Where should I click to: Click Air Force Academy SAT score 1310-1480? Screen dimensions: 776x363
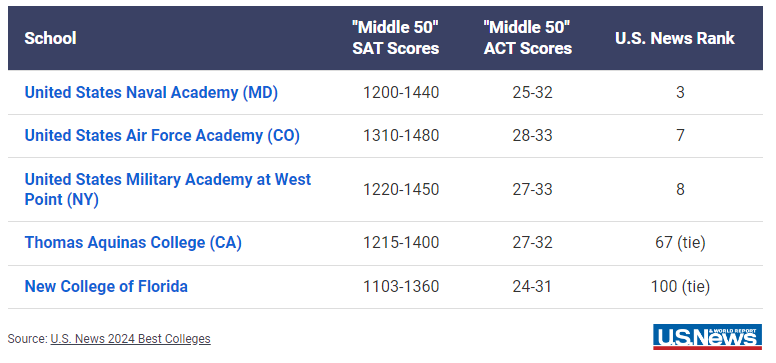tap(401, 136)
